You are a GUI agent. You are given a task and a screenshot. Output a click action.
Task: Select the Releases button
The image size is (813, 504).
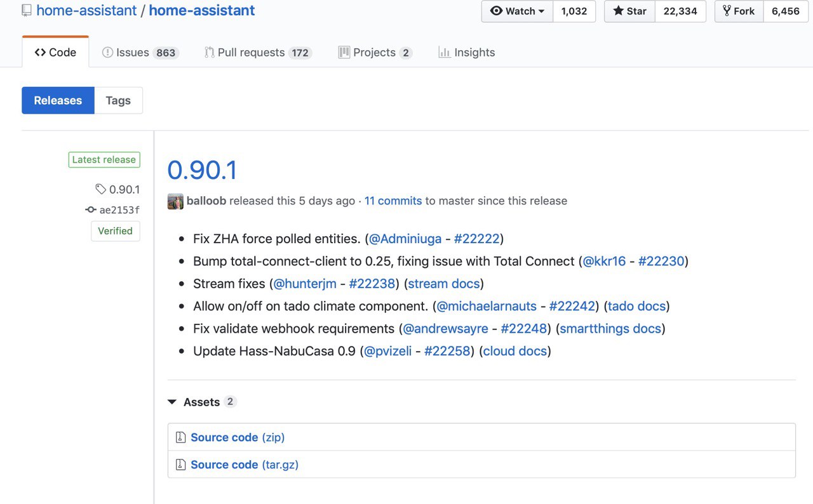pyautogui.click(x=58, y=100)
